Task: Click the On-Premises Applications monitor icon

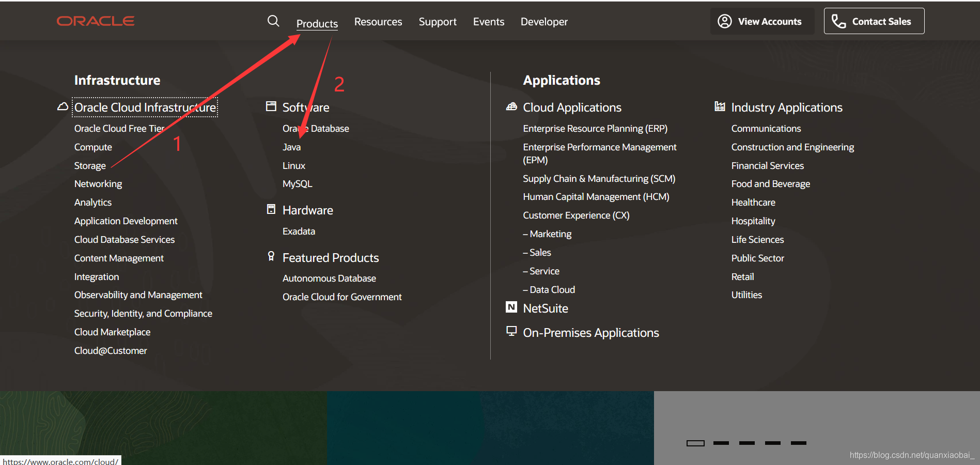Action: pyautogui.click(x=511, y=331)
